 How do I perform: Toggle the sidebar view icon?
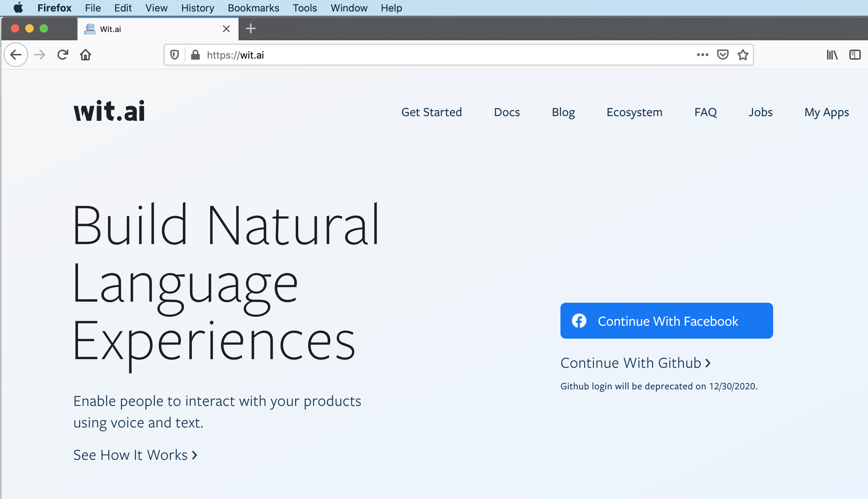tap(855, 55)
